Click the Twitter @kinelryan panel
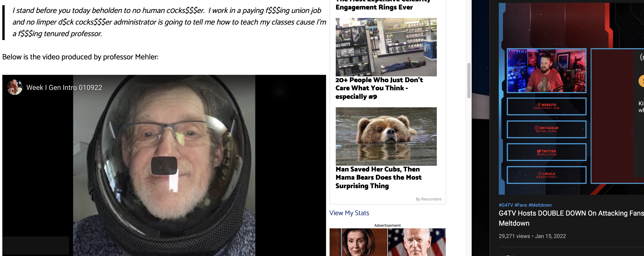Image resolution: width=644 pixels, height=256 pixels. tap(546, 152)
